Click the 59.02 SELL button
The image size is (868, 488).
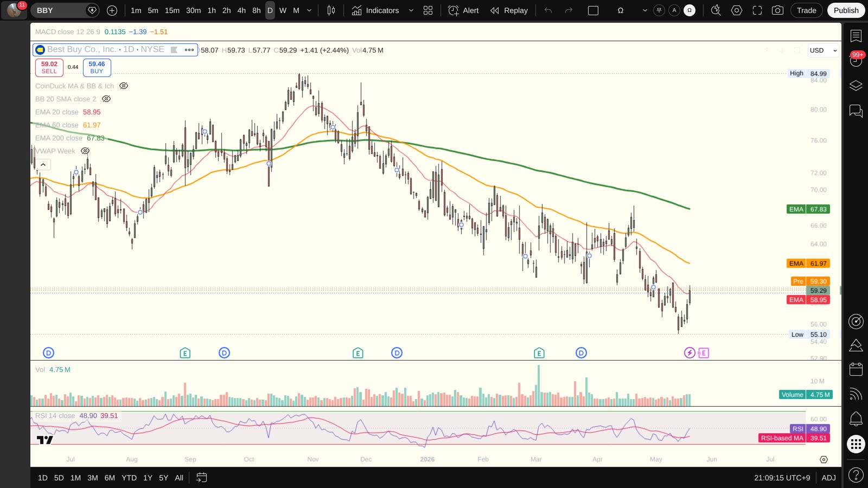point(49,67)
